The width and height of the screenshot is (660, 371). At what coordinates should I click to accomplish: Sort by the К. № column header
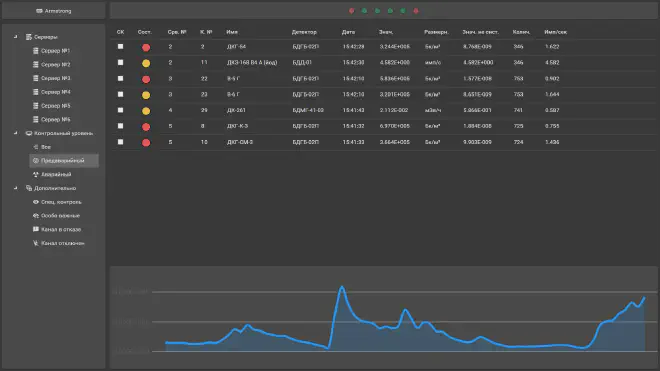(206, 32)
